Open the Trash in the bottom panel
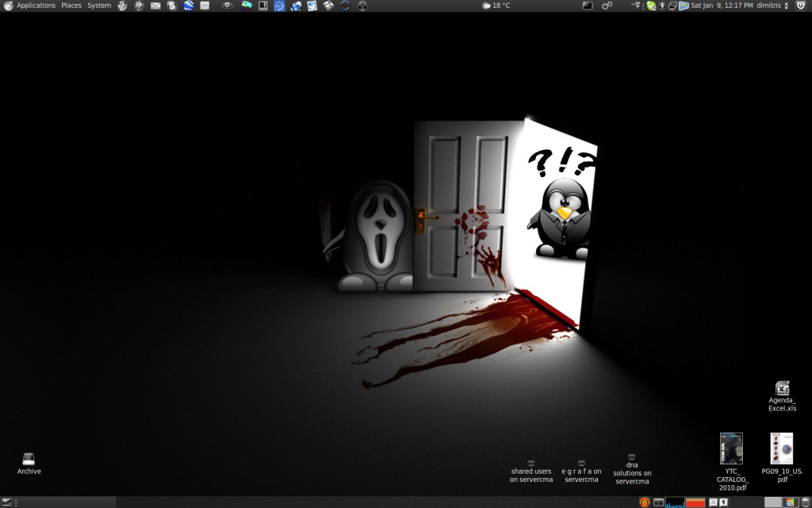Viewport: 812px width, 508px height. click(x=806, y=502)
